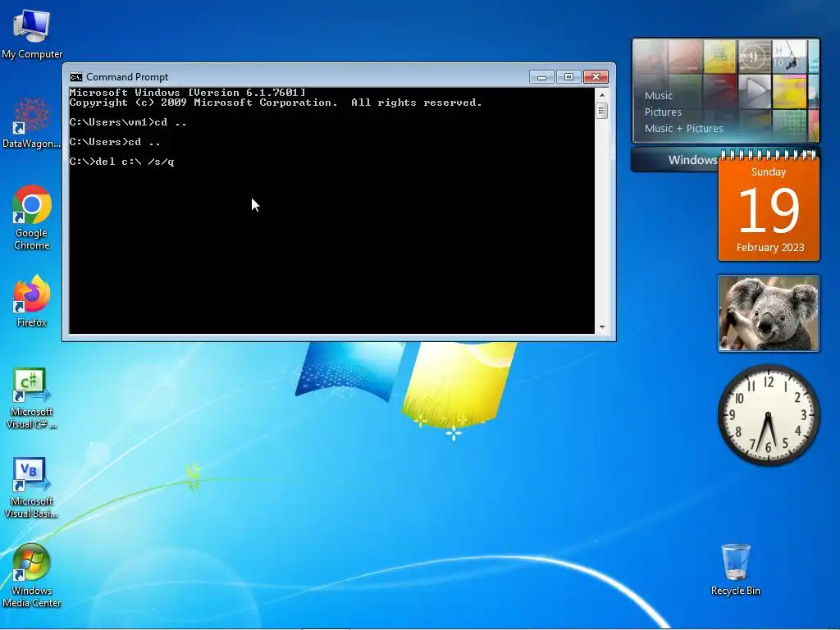Minimize the Command Prompt window
The image size is (840, 630).
click(541, 77)
